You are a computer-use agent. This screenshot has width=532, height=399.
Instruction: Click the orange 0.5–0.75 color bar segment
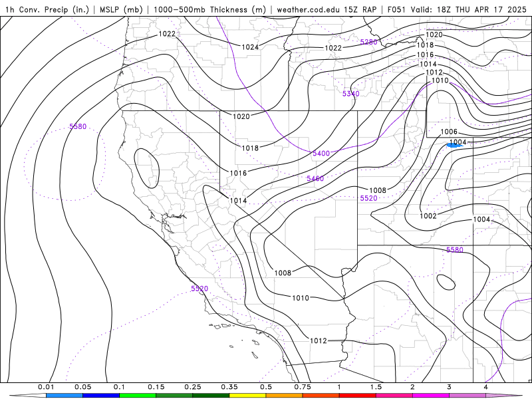point(285,396)
